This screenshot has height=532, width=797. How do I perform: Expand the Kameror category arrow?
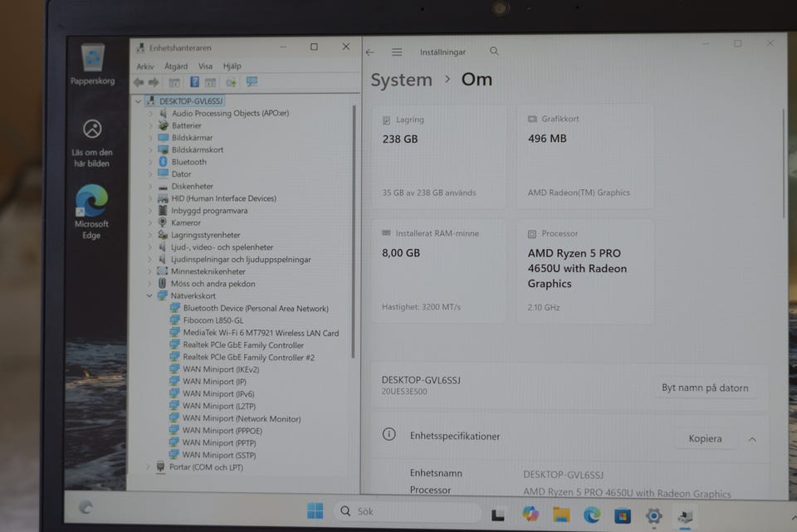tap(150, 222)
